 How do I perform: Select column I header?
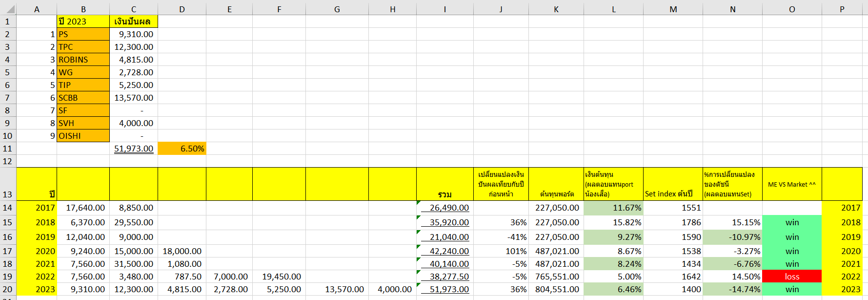click(445, 9)
